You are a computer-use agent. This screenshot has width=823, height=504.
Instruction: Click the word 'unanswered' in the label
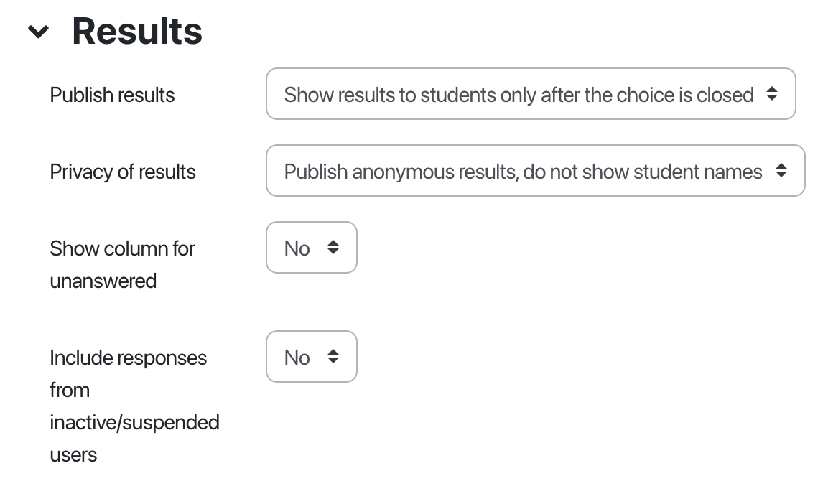(103, 281)
